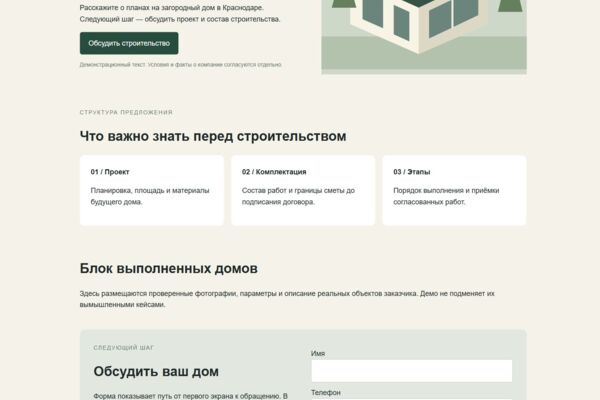Select the '01 / Проект' card title
The height and width of the screenshot is (400, 600).
110,172
